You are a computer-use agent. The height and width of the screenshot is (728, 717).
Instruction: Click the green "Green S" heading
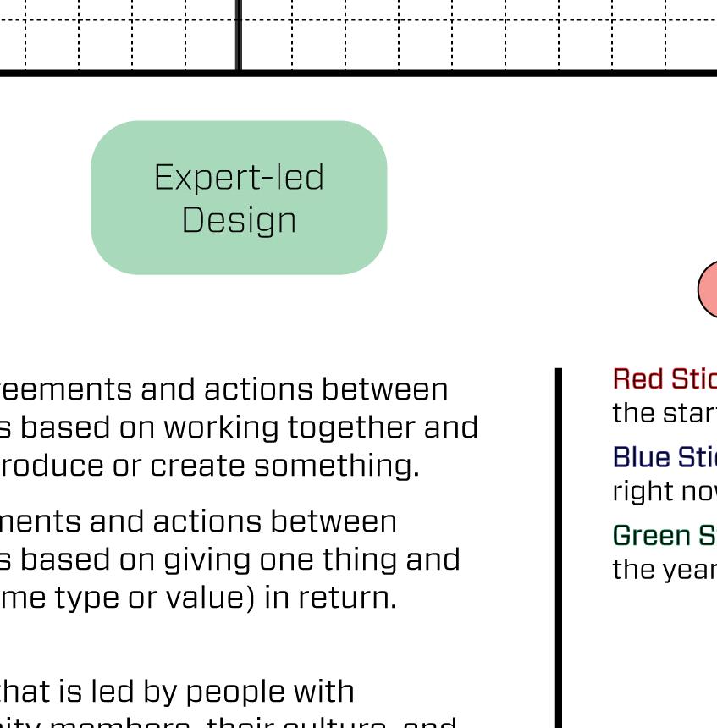tap(664, 535)
